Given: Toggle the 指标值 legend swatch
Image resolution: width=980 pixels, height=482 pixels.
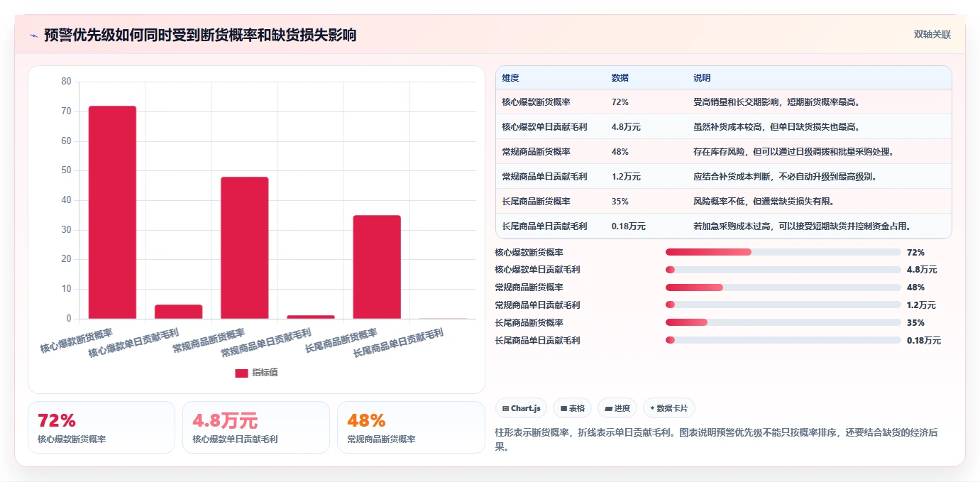Looking at the screenshot, I should [x=241, y=373].
